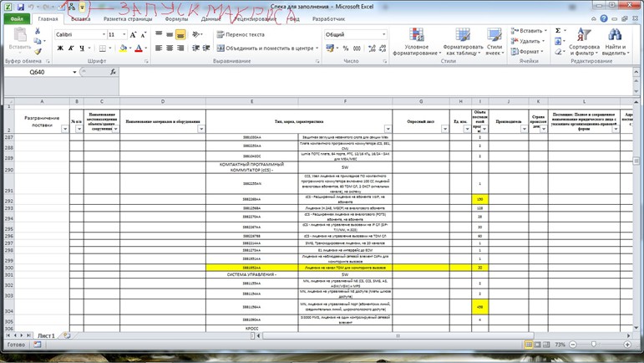Screen dimensions: 644x363
Task: Click the Accounting number format icon
Action: pos(330,49)
